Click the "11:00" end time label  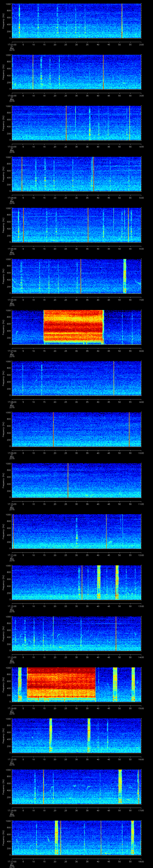(x=141, y=504)
